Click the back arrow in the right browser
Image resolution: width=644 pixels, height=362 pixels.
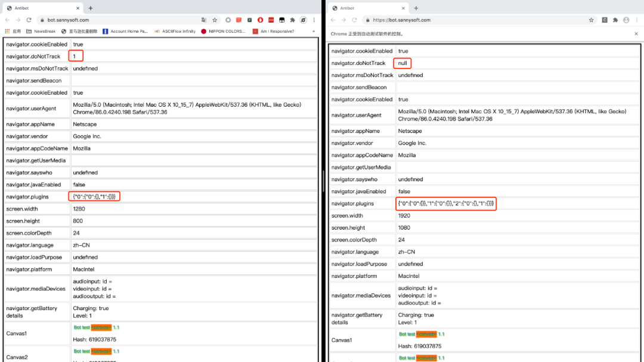coord(333,20)
